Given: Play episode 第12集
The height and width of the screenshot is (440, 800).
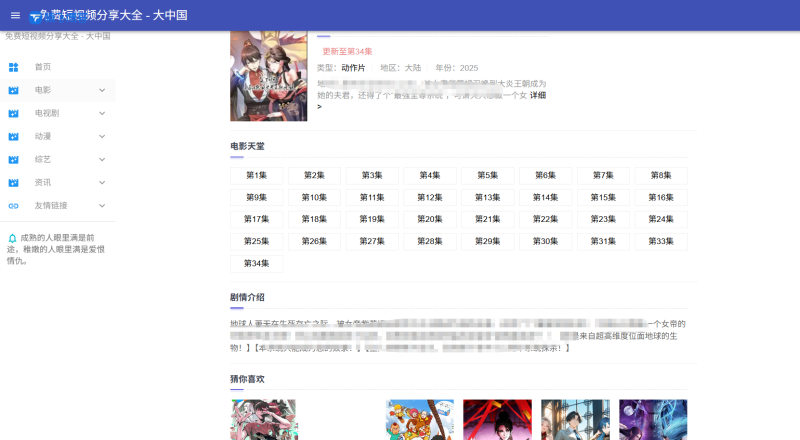Looking at the screenshot, I should 430,198.
